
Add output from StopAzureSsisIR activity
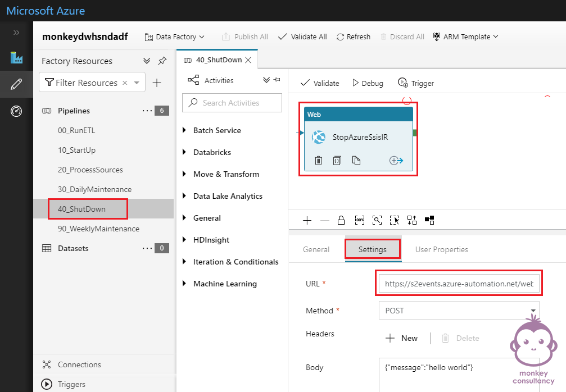(x=396, y=161)
